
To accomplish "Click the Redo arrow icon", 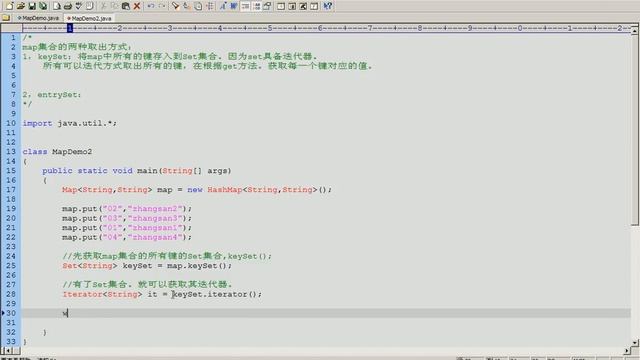I will (162, 6).
